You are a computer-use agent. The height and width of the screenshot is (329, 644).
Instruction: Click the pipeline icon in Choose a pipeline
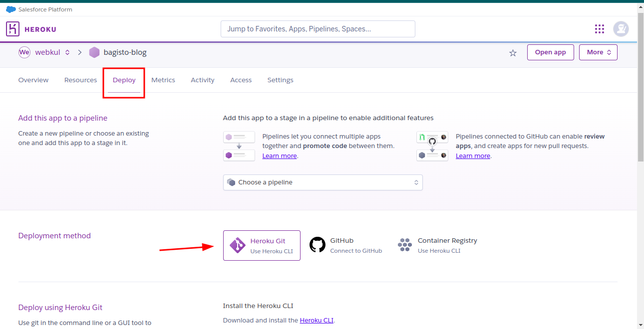click(231, 182)
